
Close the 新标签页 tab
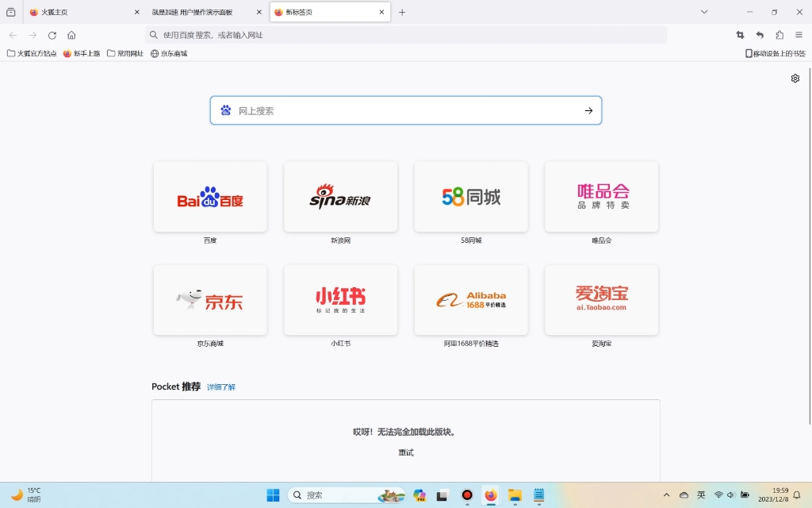point(381,12)
